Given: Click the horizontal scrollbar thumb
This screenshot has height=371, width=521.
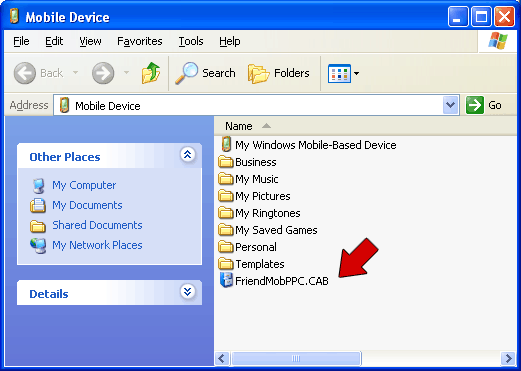Looking at the screenshot, I should pyautogui.click(x=296, y=359).
